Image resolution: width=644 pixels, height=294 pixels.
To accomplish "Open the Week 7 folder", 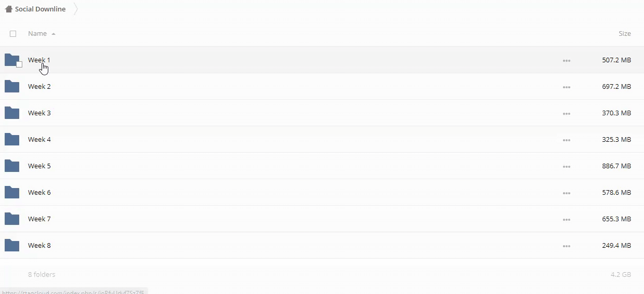I will click(39, 219).
